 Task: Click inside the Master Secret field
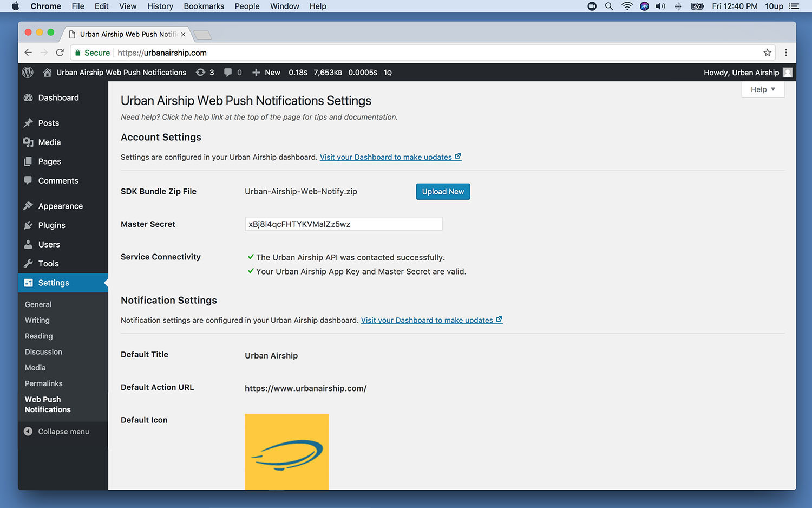[x=343, y=224]
